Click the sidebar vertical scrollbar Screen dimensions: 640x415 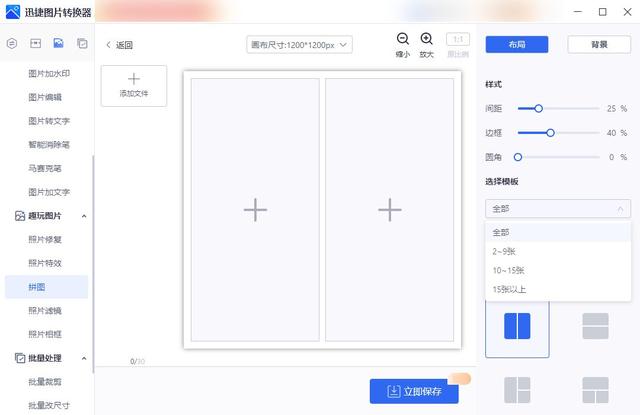tap(93, 264)
